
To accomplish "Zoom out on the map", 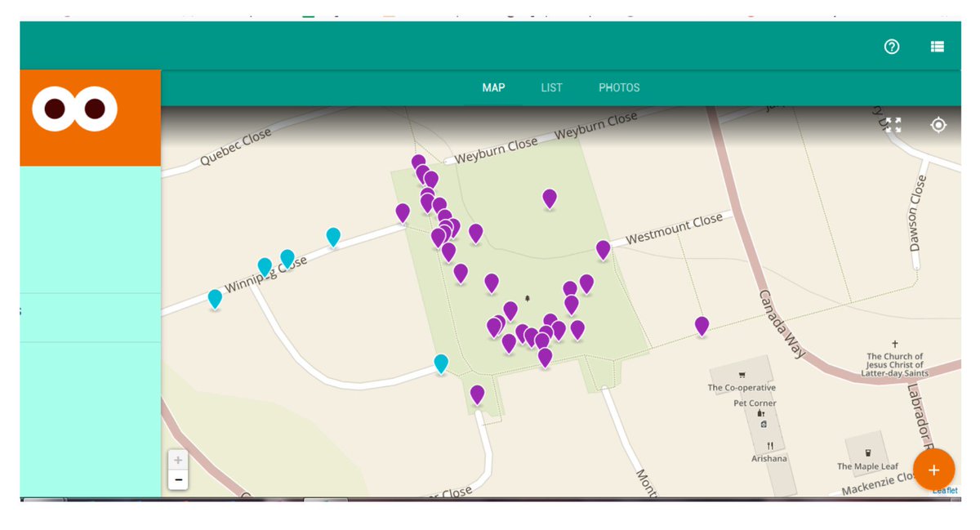I will pyautogui.click(x=178, y=479).
